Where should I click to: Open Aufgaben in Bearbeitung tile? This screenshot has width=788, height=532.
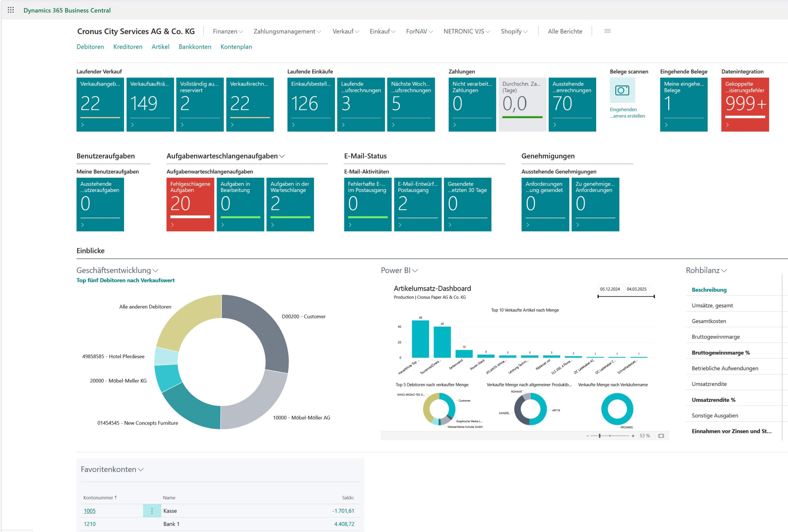(240, 205)
